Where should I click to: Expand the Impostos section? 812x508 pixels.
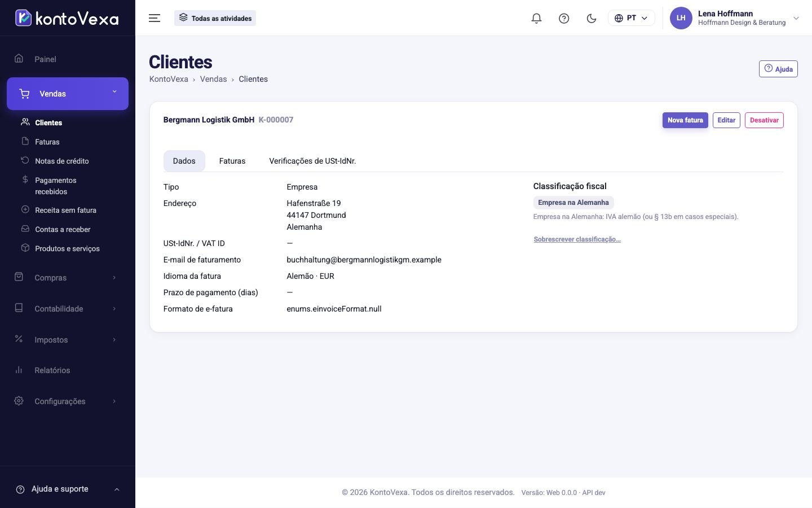(68, 340)
